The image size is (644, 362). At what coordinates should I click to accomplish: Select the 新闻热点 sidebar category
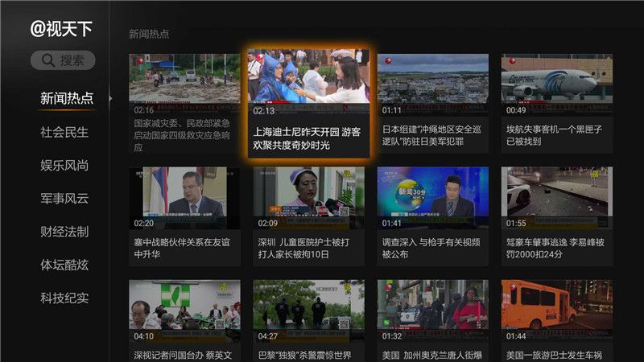[67, 98]
